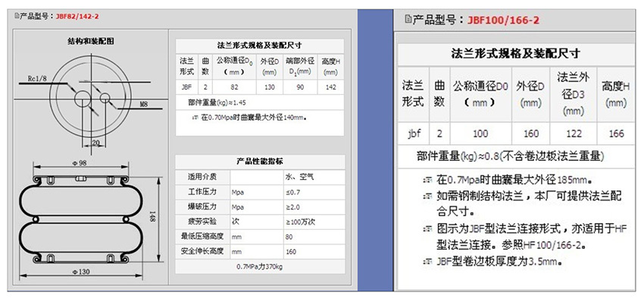Click the document icon before JBF100/166-2 model label
This screenshot has width=644, height=299.
pyautogui.click(x=408, y=19)
